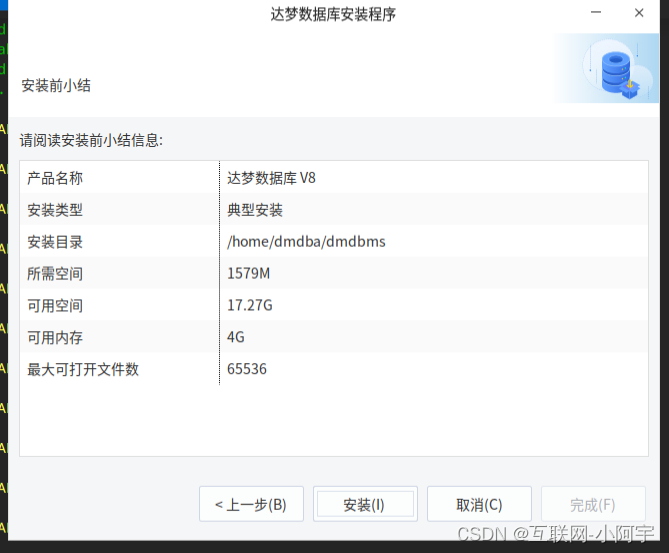
Task: Minimize the 达梦数据库安装程序 window
Action: coord(596,13)
